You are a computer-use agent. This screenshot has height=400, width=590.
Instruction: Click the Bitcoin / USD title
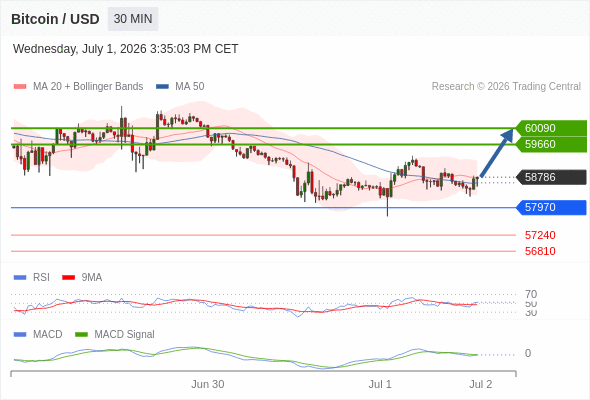click(55, 19)
